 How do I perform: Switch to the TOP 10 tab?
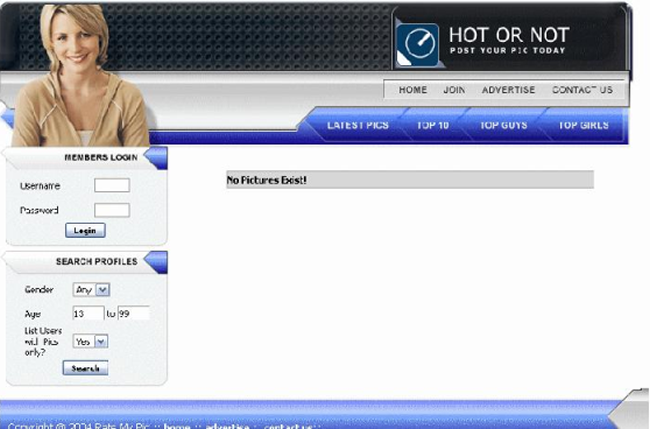[x=433, y=125]
